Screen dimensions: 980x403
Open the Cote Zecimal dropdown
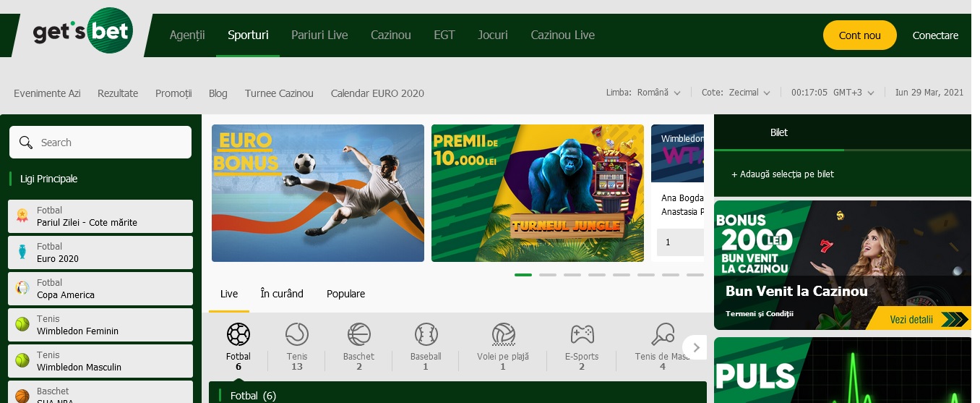(x=736, y=93)
